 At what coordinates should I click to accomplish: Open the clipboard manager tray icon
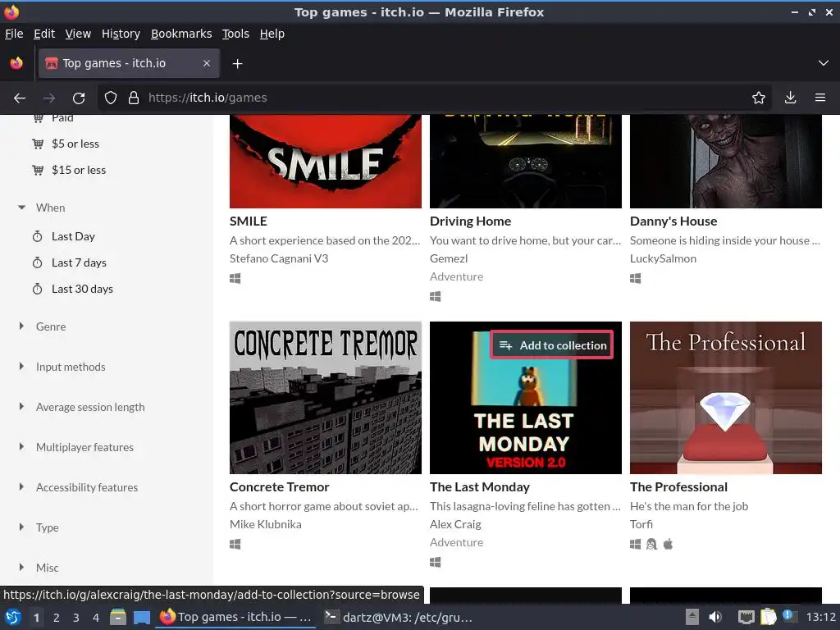pos(768,617)
